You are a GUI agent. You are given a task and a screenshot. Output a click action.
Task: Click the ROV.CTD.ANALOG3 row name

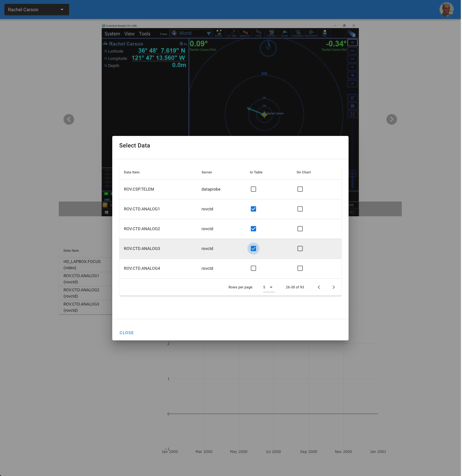click(142, 248)
